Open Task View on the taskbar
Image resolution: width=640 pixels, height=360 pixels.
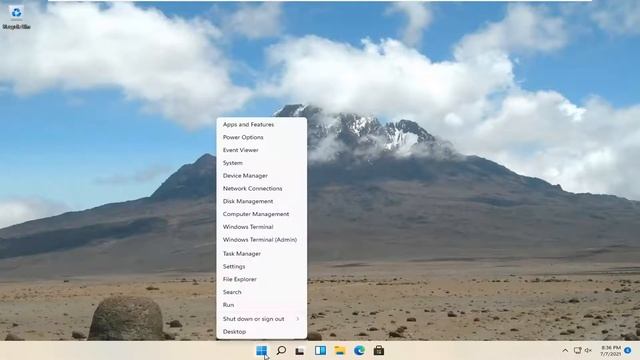pos(300,351)
